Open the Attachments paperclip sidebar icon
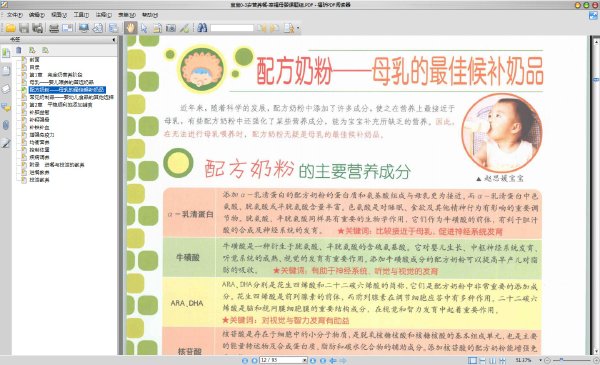The height and width of the screenshot is (365, 600). pyautogui.click(x=6, y=125)
